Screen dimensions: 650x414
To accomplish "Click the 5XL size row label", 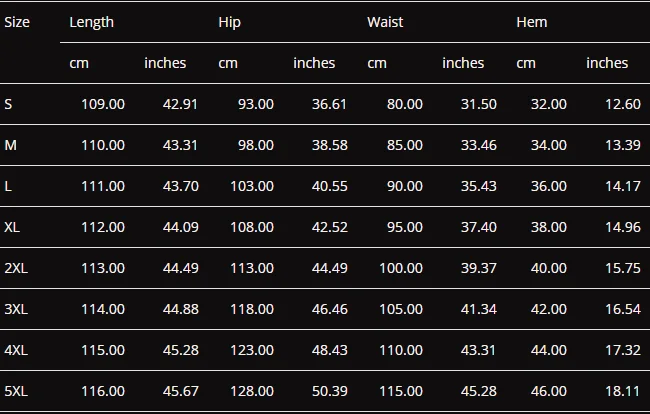I will pyautogui.click(x=16, y=391).
